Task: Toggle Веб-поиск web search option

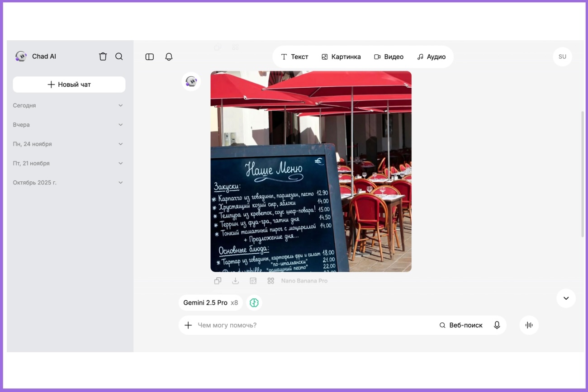Action: (460, 325)
